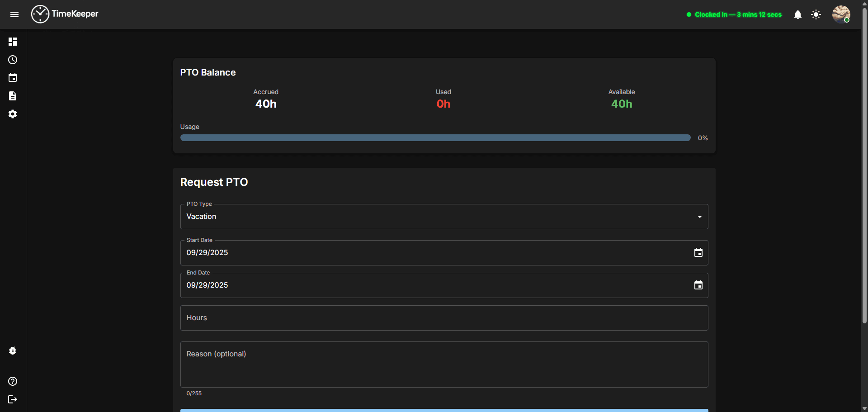Image resolution: width=868 pixels, height=412 pixels.
Task: Open the user profile avatar menu
Action: click(841, 14)
